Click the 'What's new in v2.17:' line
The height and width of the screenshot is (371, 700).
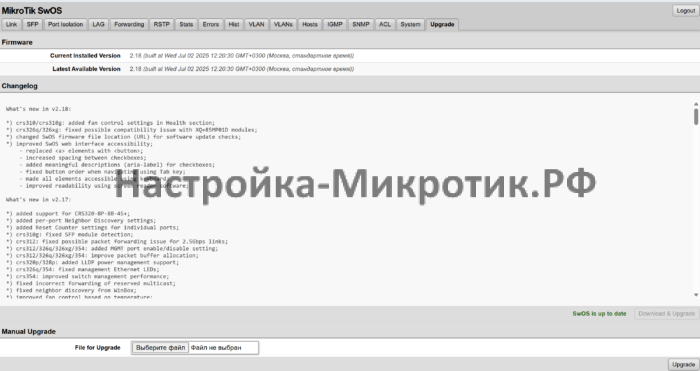39,200
